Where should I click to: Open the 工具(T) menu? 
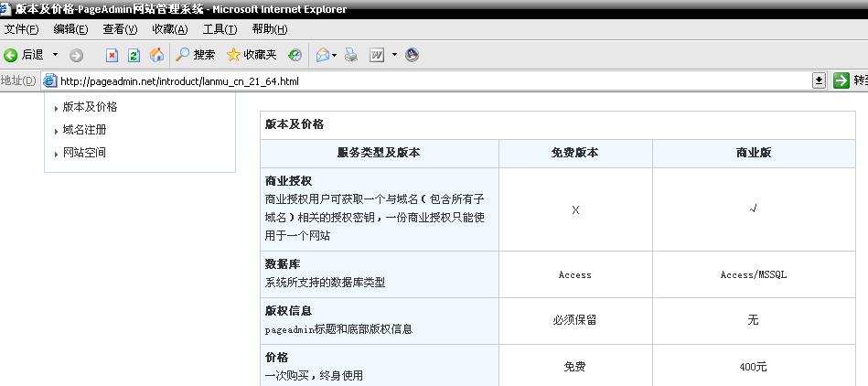(220, 29)
